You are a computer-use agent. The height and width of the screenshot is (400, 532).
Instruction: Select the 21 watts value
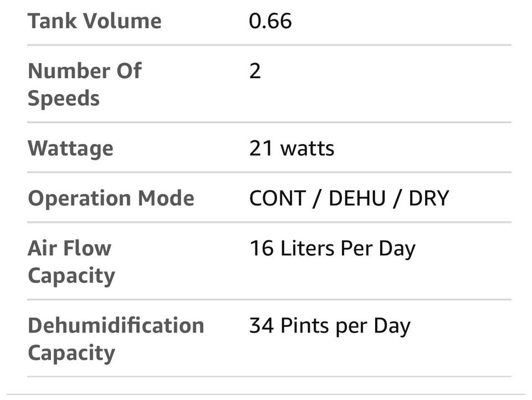291,148
